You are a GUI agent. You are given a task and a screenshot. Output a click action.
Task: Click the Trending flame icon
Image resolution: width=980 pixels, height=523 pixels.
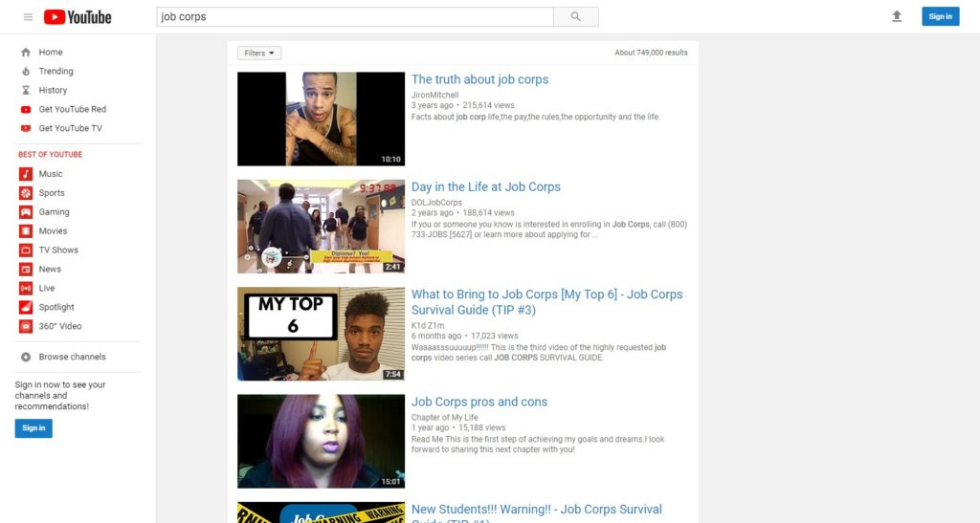[x=26, y=71]
